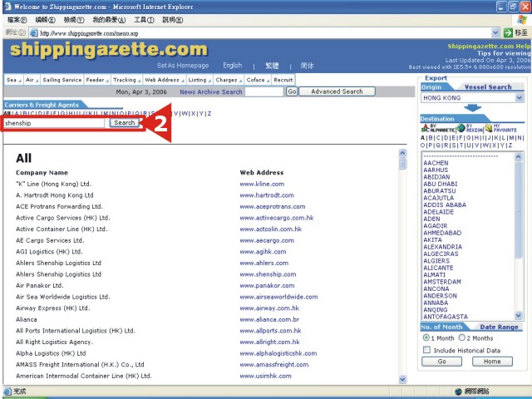Screen dimensions: 532x399
Task: Filter destinations by letter S
Action: pos(454,145)
